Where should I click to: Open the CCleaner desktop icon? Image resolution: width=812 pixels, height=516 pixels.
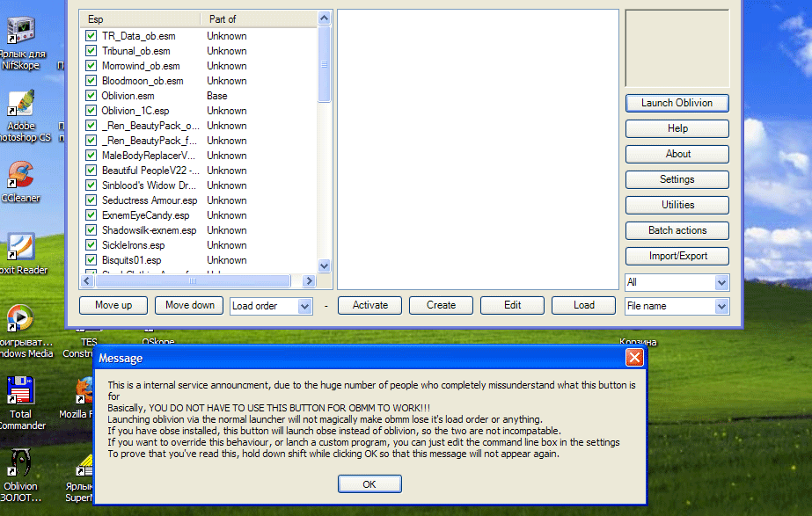coord(21,175)
